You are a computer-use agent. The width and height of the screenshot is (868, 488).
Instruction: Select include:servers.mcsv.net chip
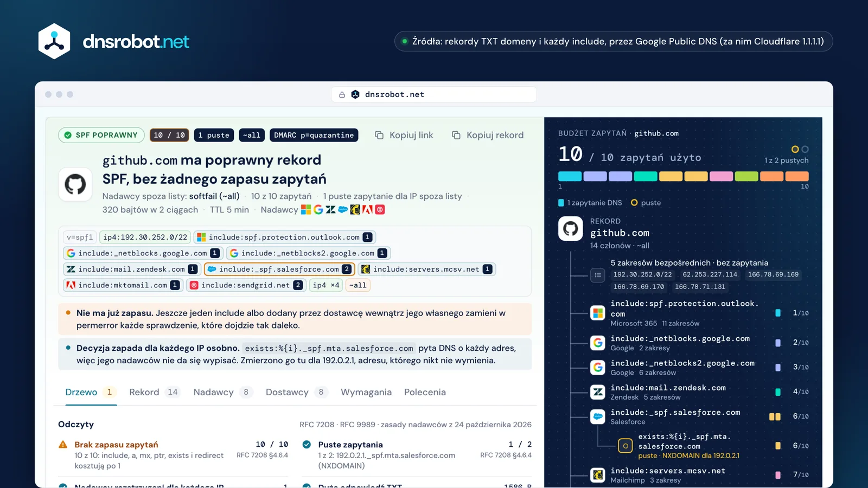pos(427,269)
